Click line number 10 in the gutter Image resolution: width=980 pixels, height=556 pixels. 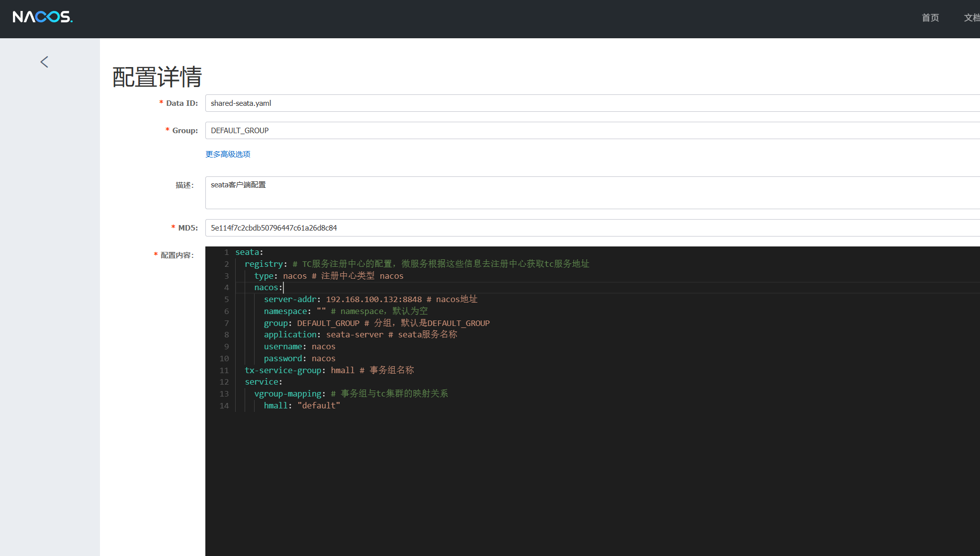coord(224,358)
